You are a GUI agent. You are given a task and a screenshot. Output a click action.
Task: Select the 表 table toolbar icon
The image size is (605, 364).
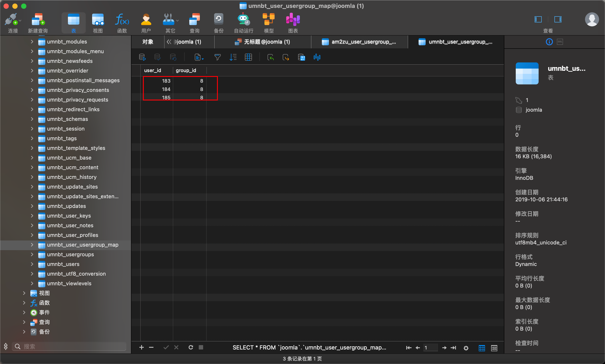pos(73,23)
